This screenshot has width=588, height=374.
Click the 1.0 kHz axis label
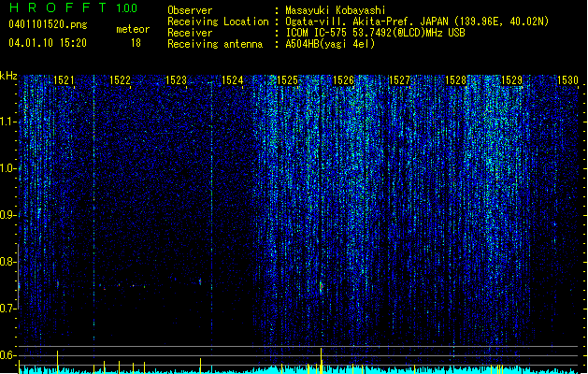pyautogui.click(x=7, y=168)
